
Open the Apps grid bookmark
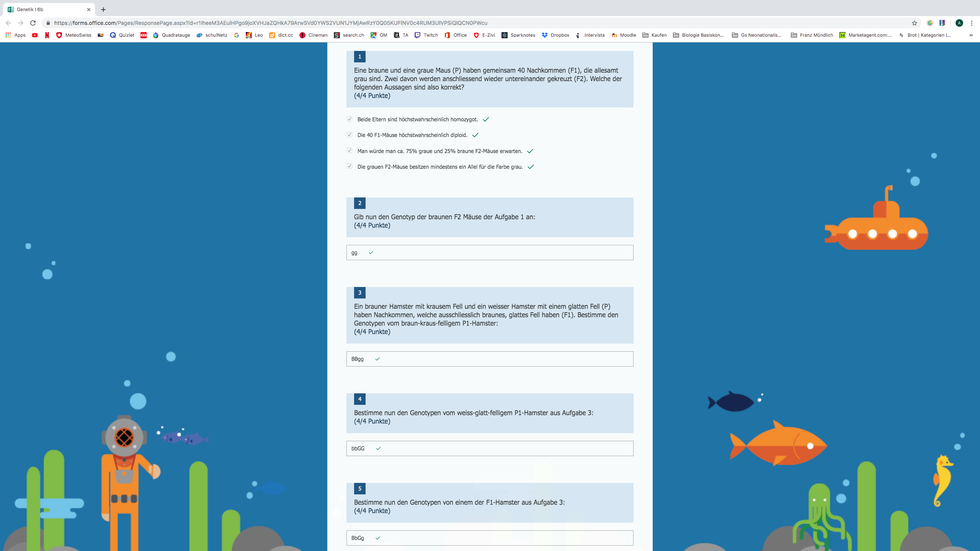pyautogui.click(x=15, y=35)
